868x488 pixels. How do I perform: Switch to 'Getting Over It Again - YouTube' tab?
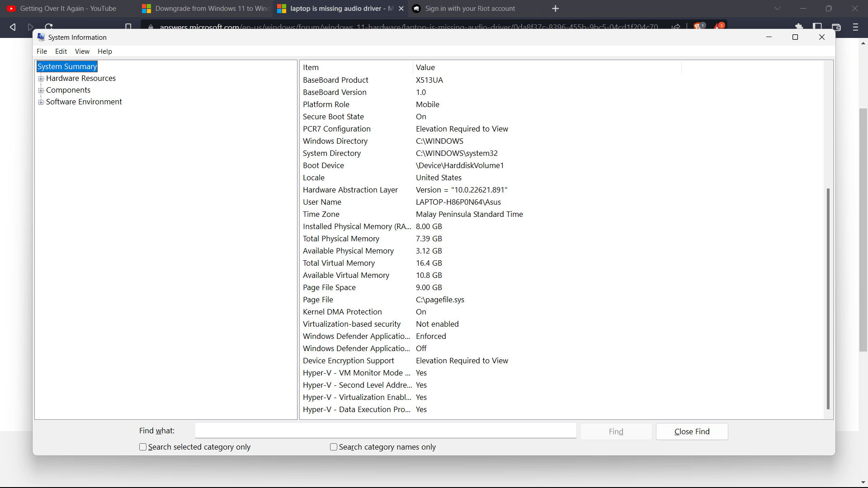(68, 9)
